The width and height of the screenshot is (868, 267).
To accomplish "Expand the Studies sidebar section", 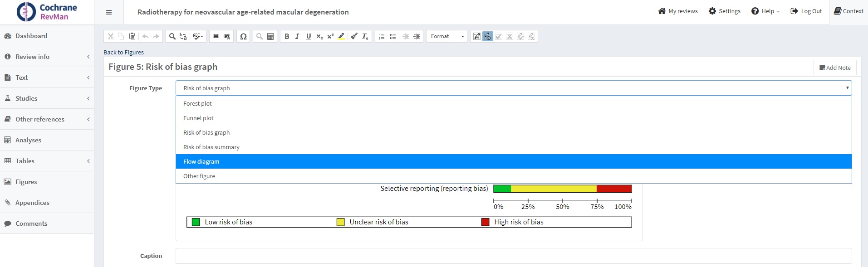I will [47, 98].
